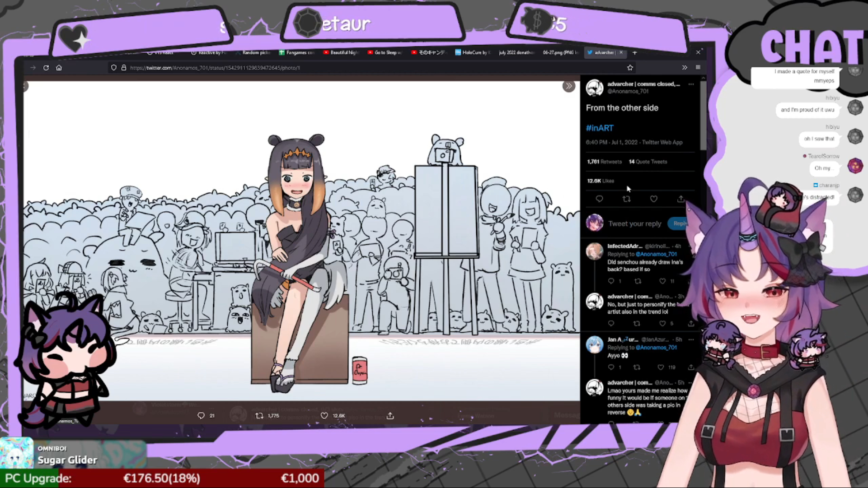This screenshot has width=868, height=488.
Task: Share advarcher's 'No, but just to personify' comment
Action: (691, 324)
